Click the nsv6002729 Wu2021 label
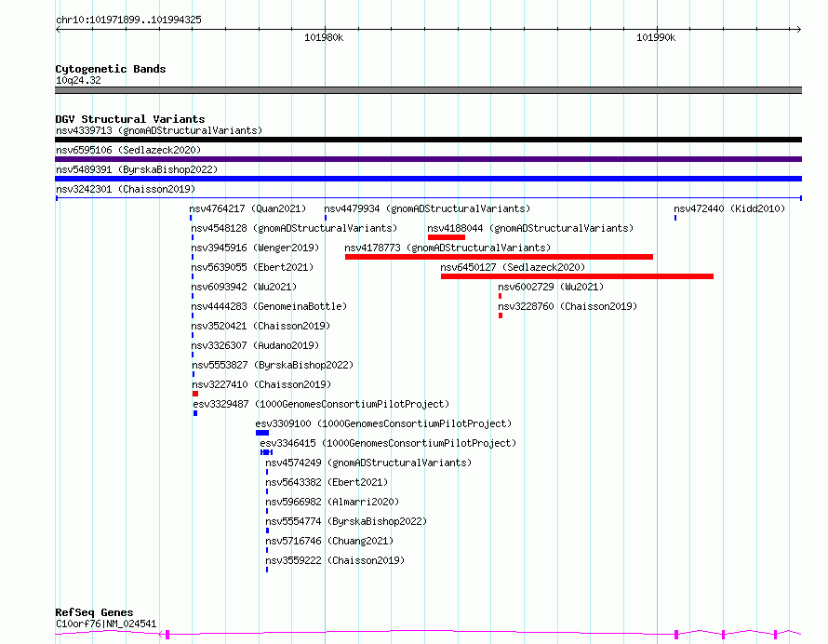 551,287
